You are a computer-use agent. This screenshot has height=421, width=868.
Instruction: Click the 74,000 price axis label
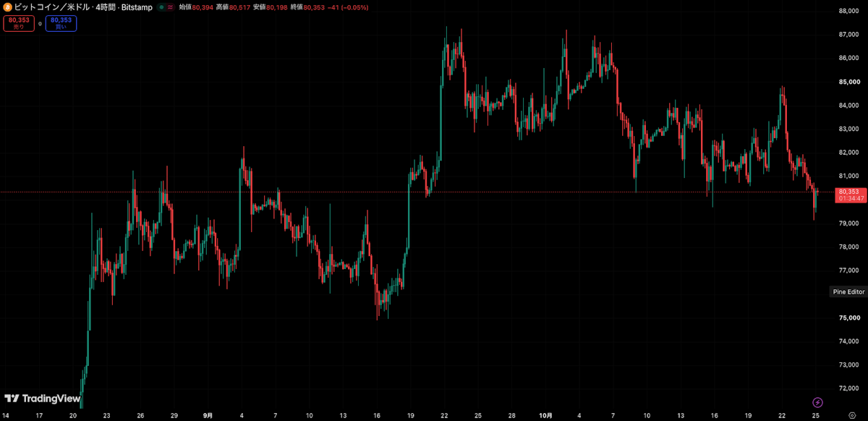click(x=848, y=341)
